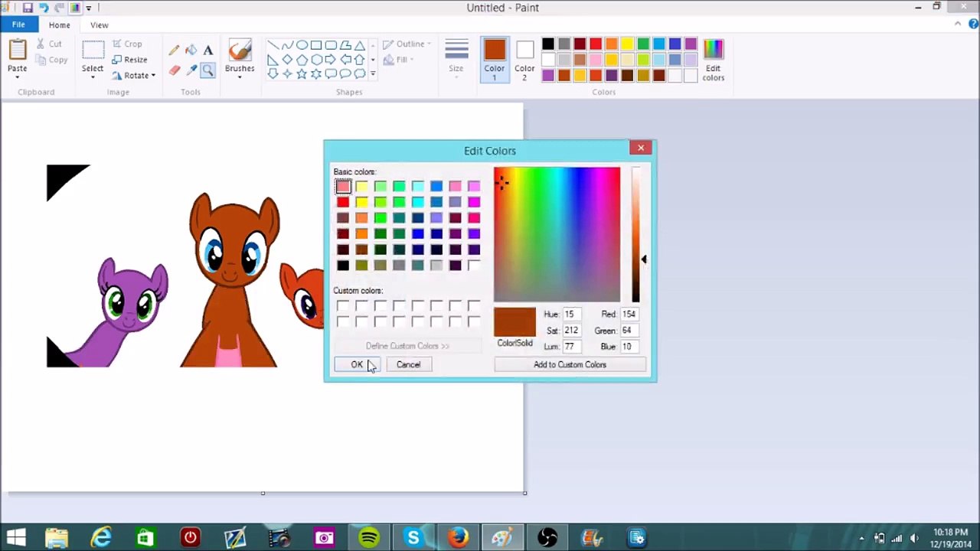Open the shape Fill dropdown

pyautogui.click(x=400, y=60)
